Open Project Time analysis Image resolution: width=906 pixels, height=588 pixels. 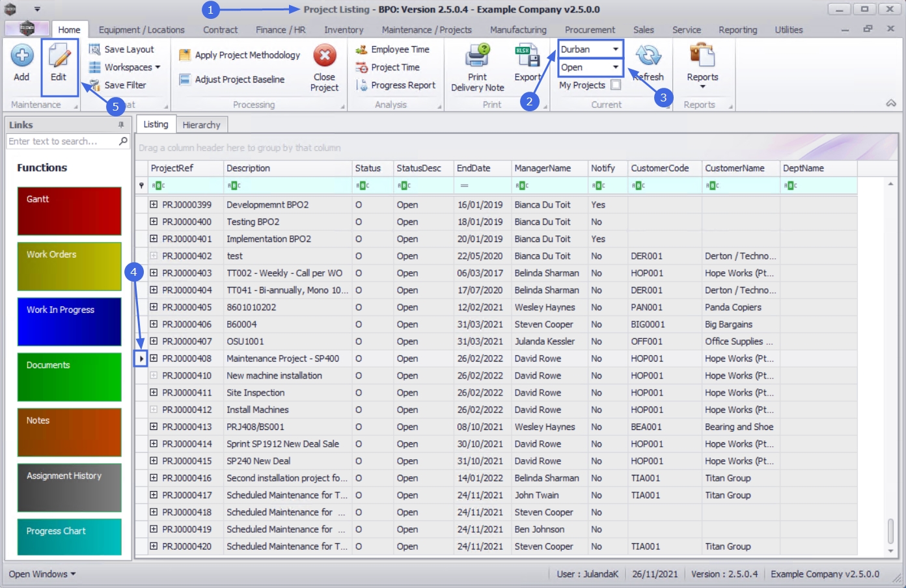388,68
